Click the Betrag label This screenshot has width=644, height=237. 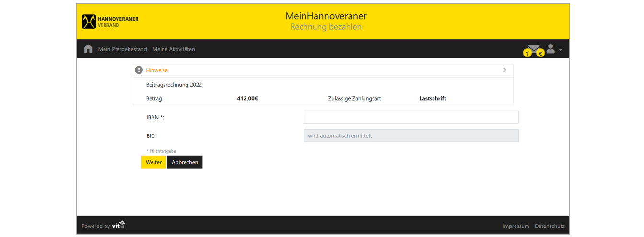point(154,98)
